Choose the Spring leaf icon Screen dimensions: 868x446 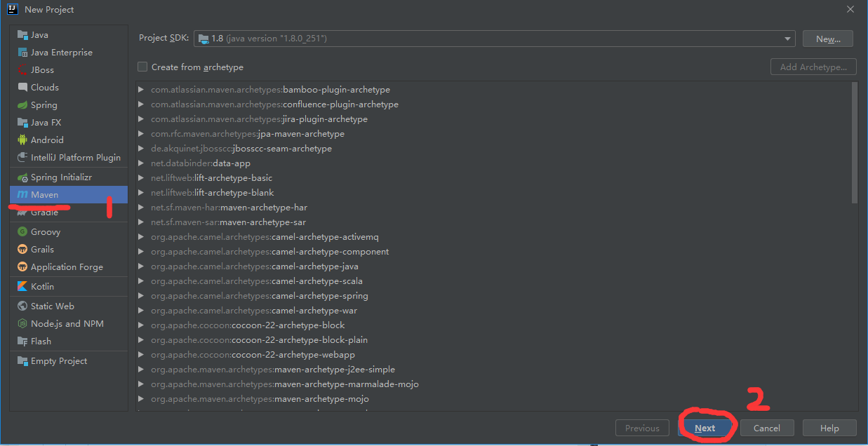click(x=22, y=105)
